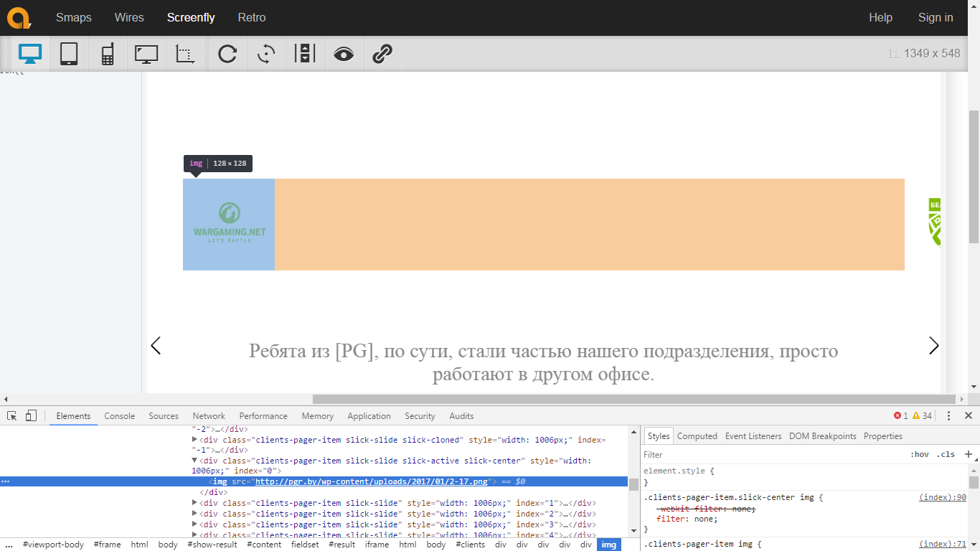Go to next testimonial with right arrow
The height and width of the screenshot is (551, 980).
click(933, 346)
